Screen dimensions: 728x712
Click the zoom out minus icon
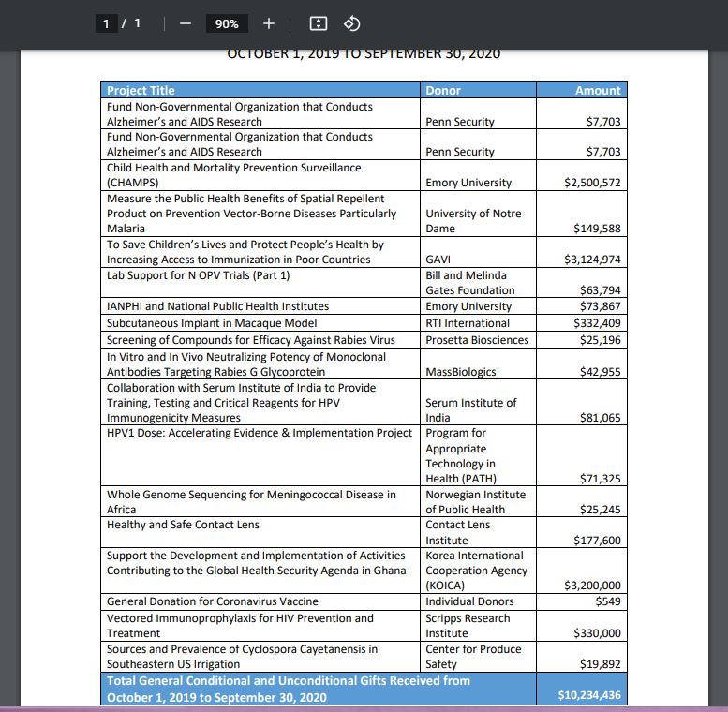(186, 23)
